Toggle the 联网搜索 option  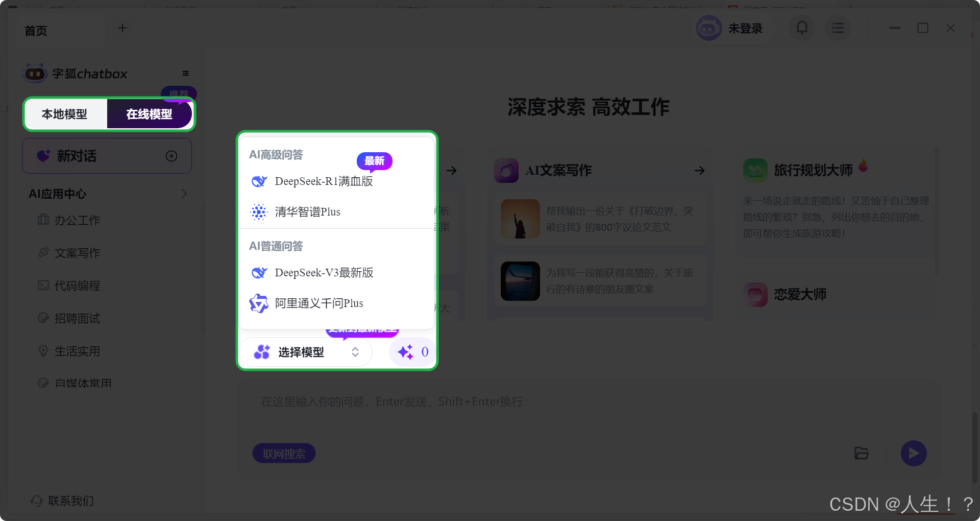tap(284, 454)
